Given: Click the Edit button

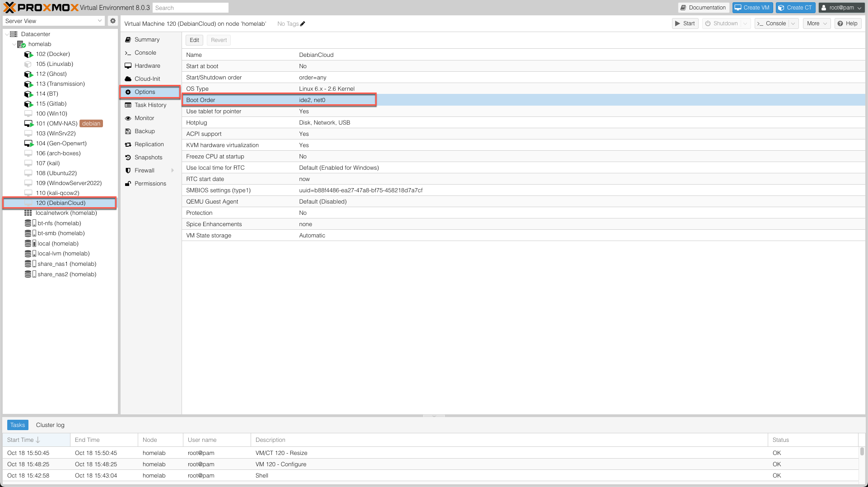Looking at the screenshot, I should coord(194,40).
